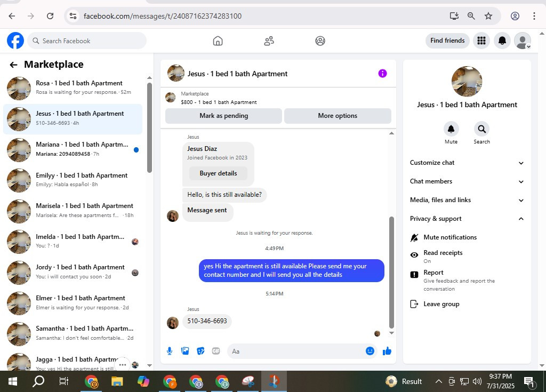
Task: Open Chrome profile icon in toolbar
Action: (x=515, y=16)
